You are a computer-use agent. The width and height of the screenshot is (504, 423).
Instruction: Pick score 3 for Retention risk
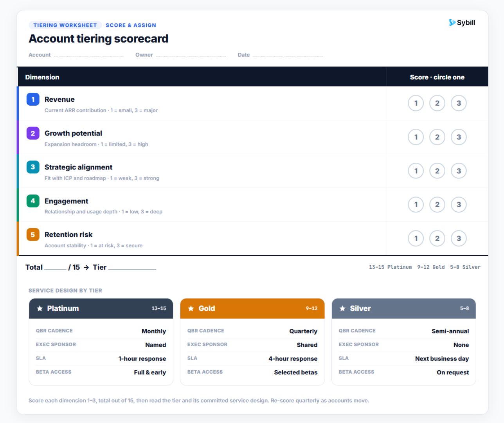pyautogui.click(x=459, y=238)
